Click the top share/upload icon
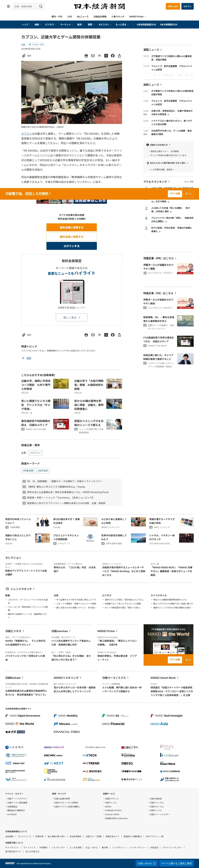 click(119, 56)
